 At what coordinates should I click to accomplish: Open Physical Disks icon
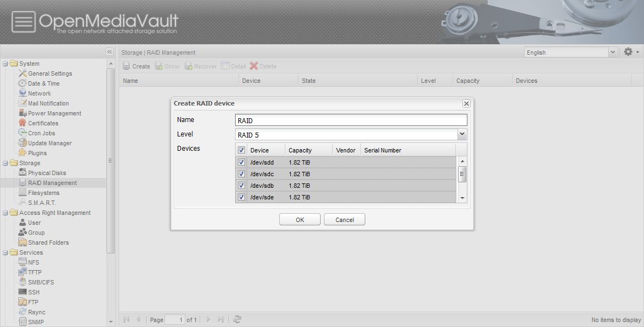pyautogui.click(x=23, y=173)
